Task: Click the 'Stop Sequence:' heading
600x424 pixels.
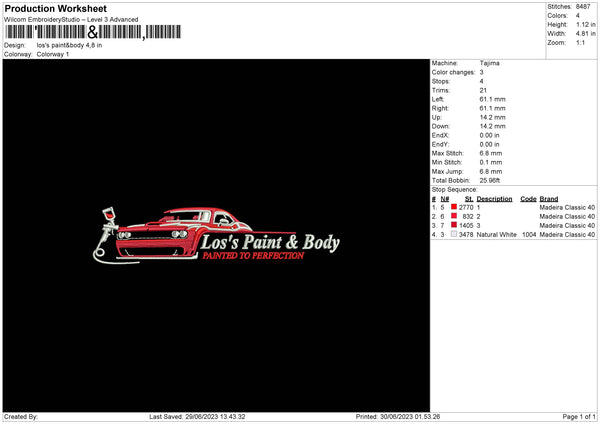Action: (455, 189)
